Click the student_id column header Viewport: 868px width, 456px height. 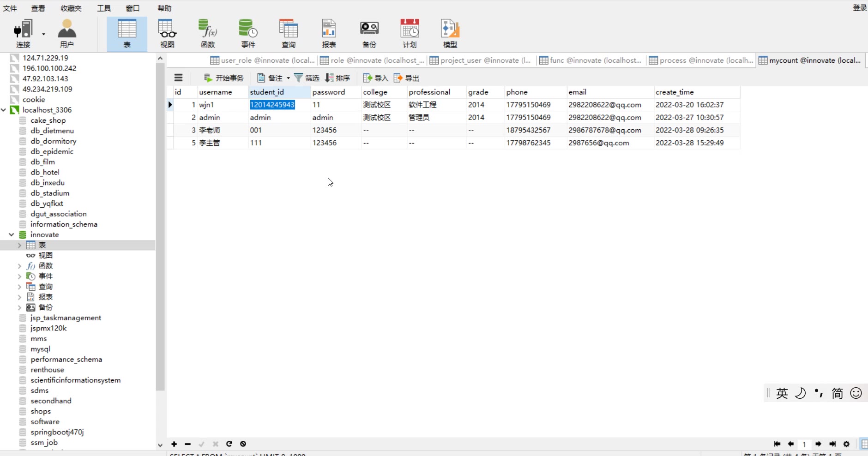(280, 92)
